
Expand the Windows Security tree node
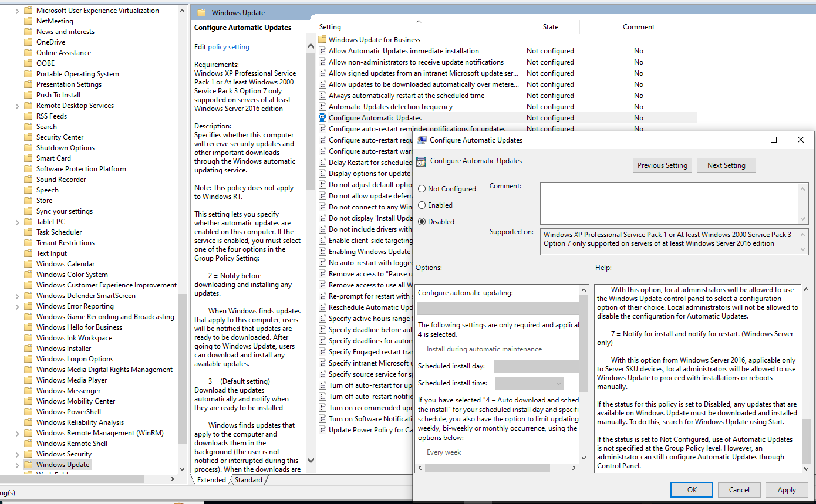pos(16,454)
